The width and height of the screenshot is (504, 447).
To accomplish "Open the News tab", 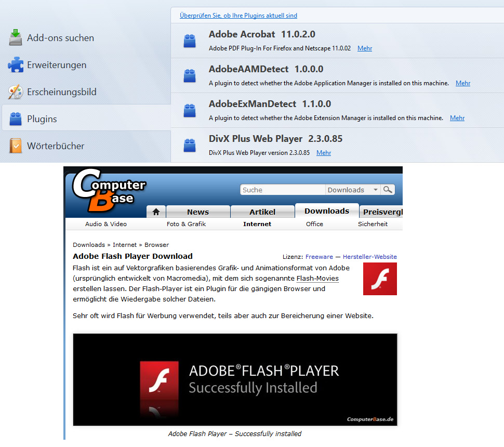I will (x=198, y=212).
